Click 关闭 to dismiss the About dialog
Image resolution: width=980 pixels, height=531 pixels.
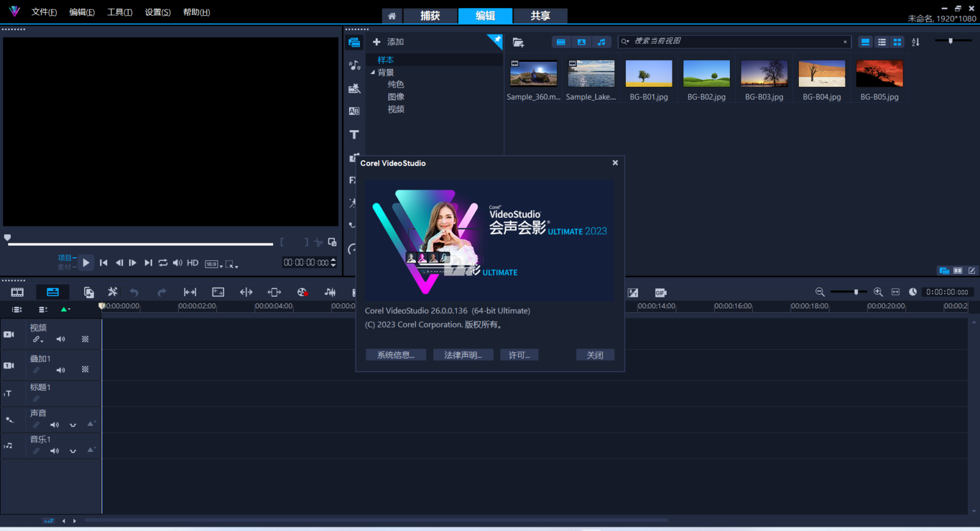pos(595,354)
